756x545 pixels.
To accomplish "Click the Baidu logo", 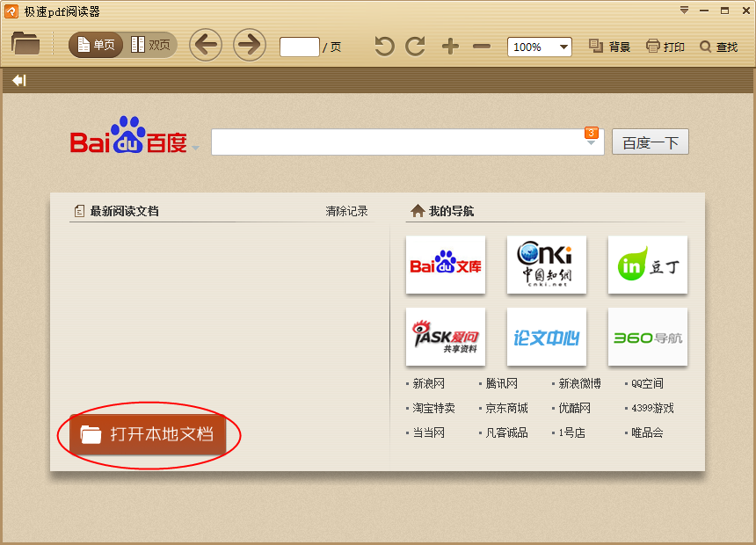I will [x=128, y=135].
